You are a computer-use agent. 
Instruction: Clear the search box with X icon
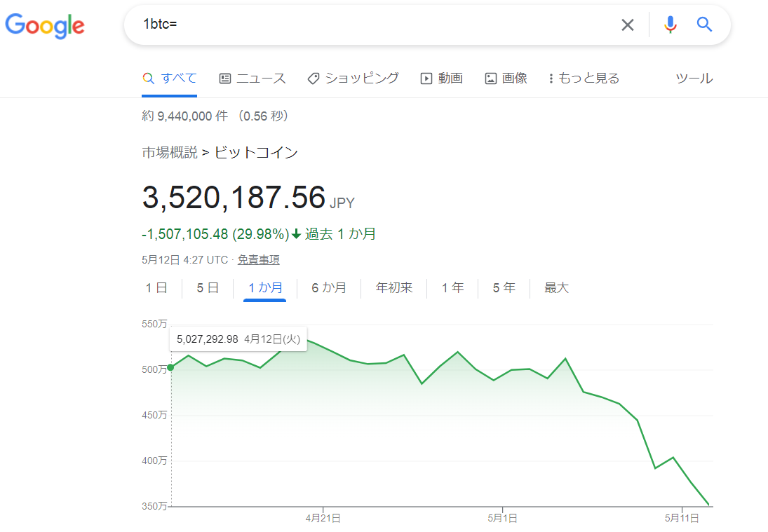click(628, 25)
